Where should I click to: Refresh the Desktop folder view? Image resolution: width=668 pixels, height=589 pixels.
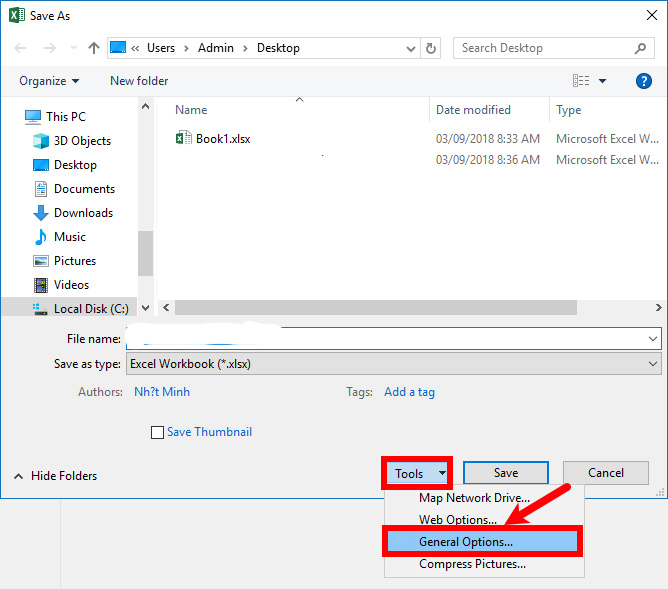[431, 48]
